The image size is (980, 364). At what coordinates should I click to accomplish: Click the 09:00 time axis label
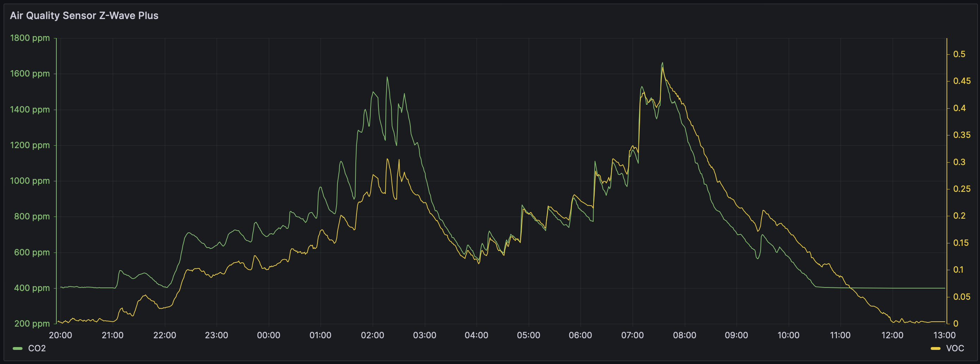[x=737, y=335]
